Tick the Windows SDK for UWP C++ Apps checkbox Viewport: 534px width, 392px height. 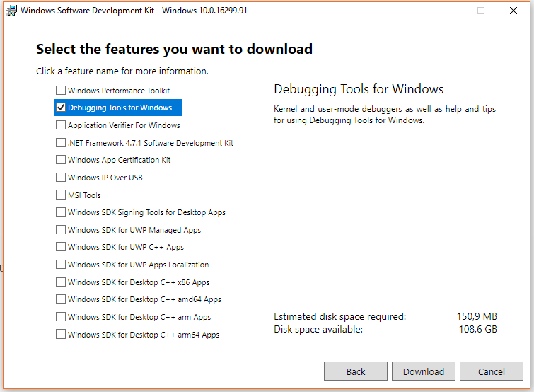coord(61,247)
